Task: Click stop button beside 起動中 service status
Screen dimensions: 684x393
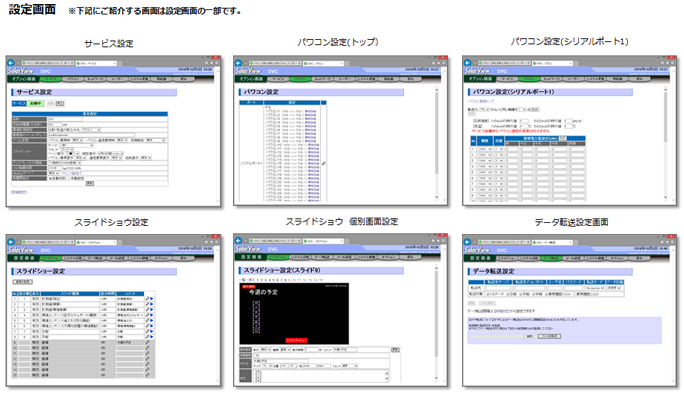Action: coord(60,103)
